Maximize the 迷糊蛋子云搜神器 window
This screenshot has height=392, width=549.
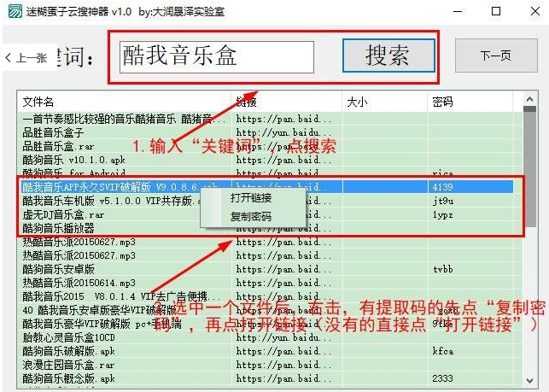click(496, 12)
